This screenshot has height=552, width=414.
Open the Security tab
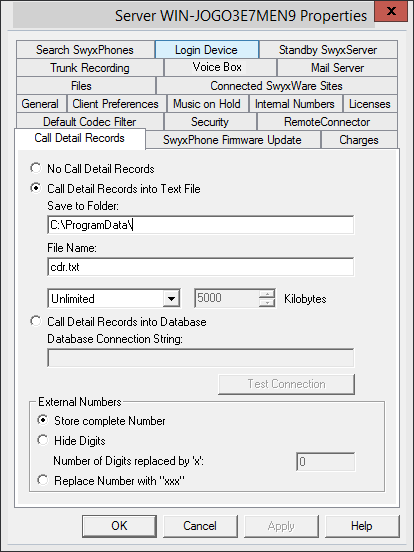[210, 122]
